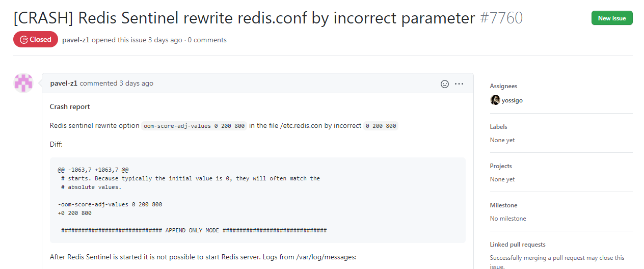Click the Linked pull requests heading
644x269 pixels.
pyautogui.click(x=518, y=244)
